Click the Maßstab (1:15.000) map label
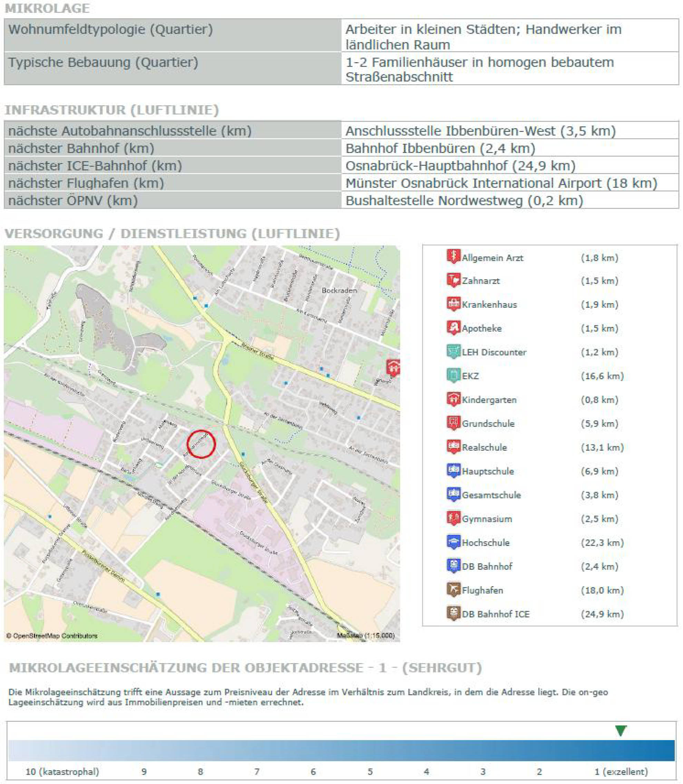This screenshot has height=784, width=683. click(366, 636)
